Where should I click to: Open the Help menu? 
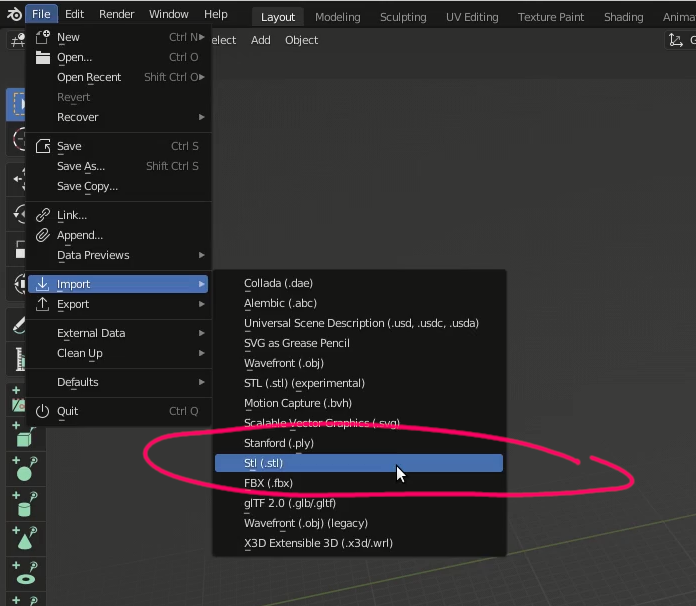[x=216, y=14]
